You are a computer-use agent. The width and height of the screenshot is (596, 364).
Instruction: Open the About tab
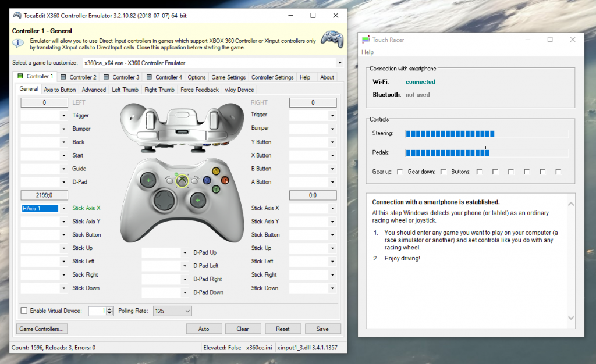(327, 77)
